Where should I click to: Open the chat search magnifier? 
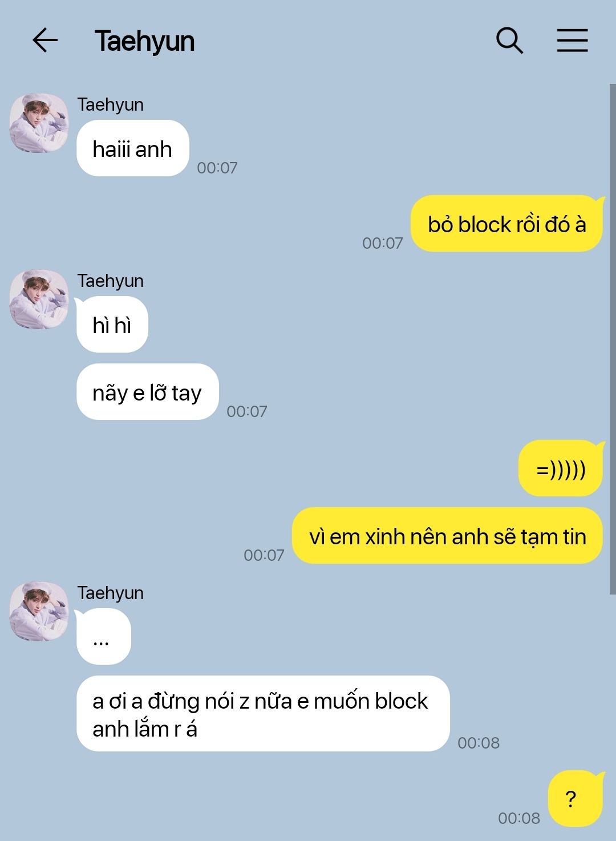[x=509, y=41]
